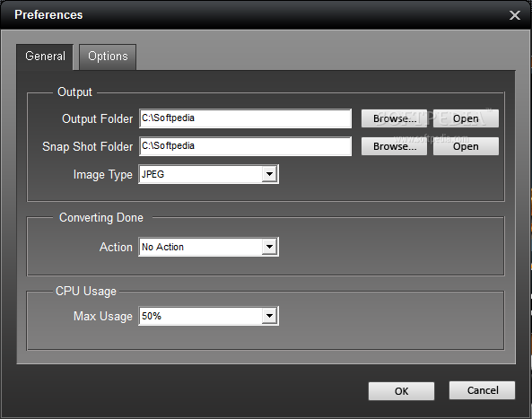Open the Snap Shot Folder location
This screenshot has height=419, width=532.
click(466, 146)
